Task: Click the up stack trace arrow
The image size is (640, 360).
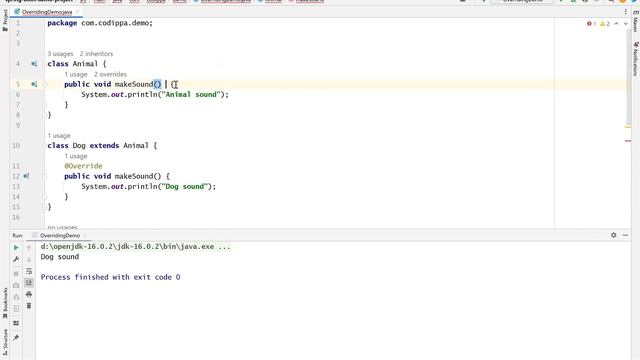Action: [29, 248]
